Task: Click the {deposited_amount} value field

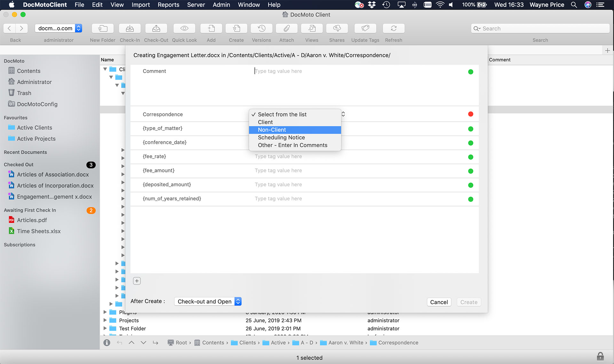Action: 358,184
